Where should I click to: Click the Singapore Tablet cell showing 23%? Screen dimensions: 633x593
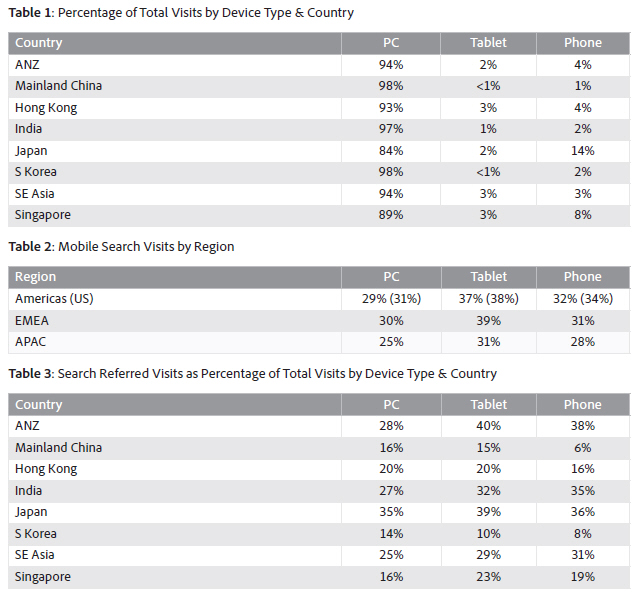coord(488,577)
